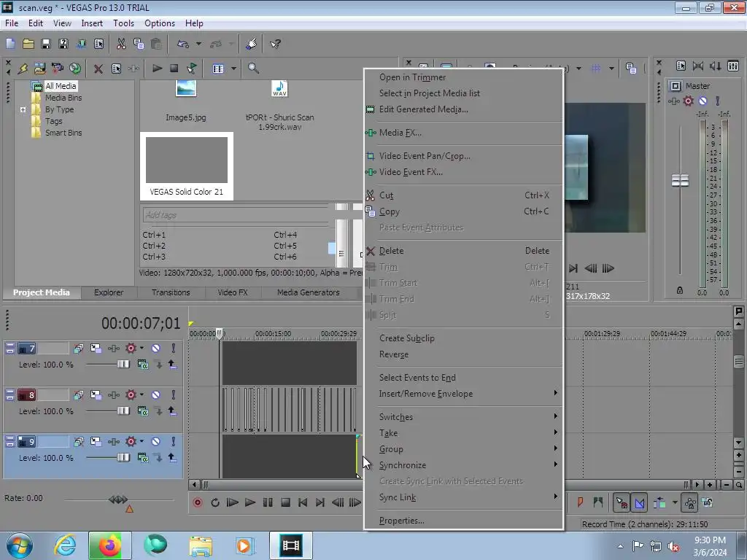The height and width of the screenshot is (560, 747).
Task: Click the Add tags input field
Action: (236, 215)
